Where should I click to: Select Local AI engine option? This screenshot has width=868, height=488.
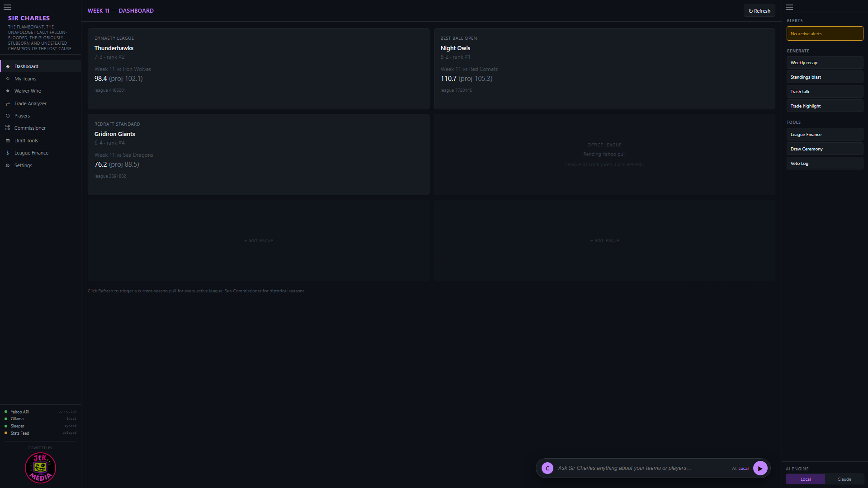click(x=806, y=479)
